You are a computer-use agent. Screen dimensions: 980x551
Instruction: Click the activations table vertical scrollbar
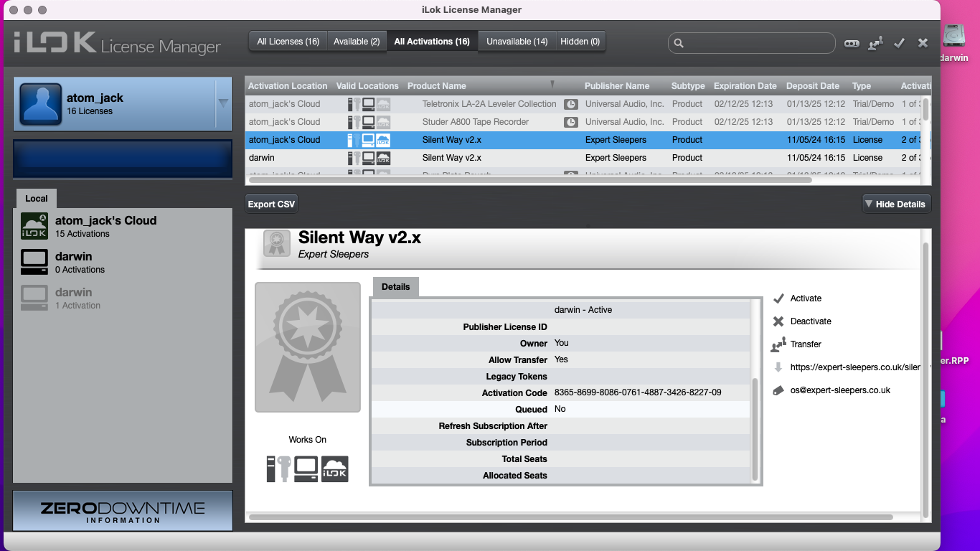925,109
